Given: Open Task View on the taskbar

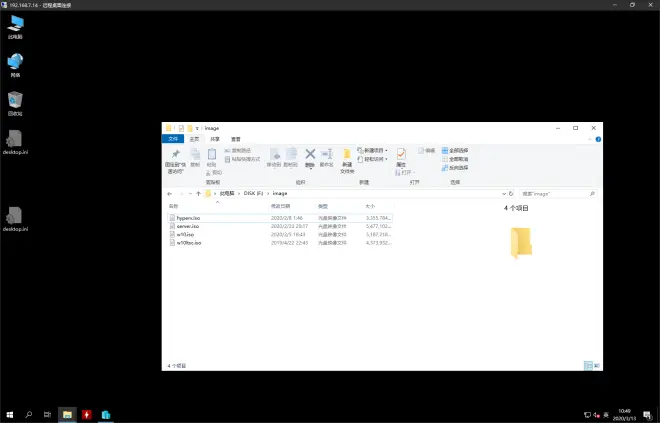Looking at the screenshot, I should point(48,415).
